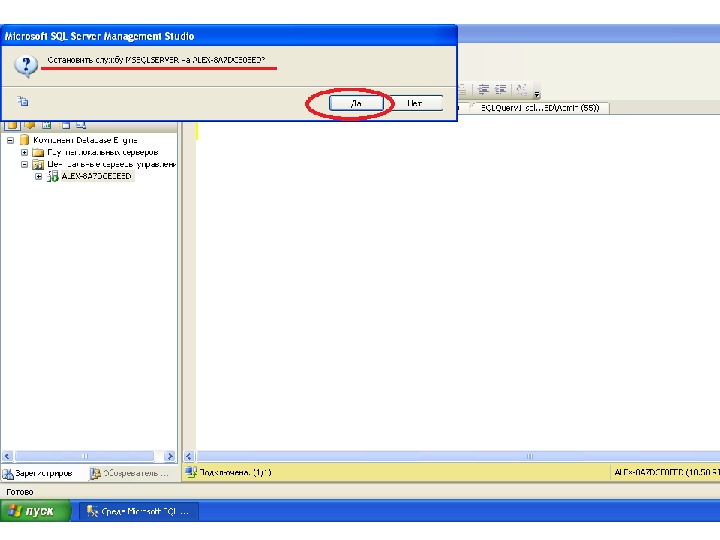Expand the ALEX server node
Viewport: 720px width, 540px height.
(39, 176)
